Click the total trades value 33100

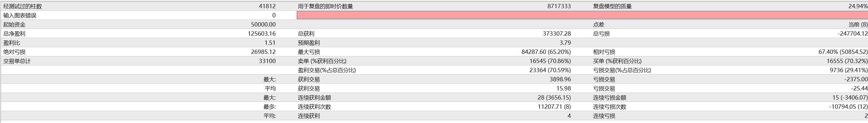[267, 61]
